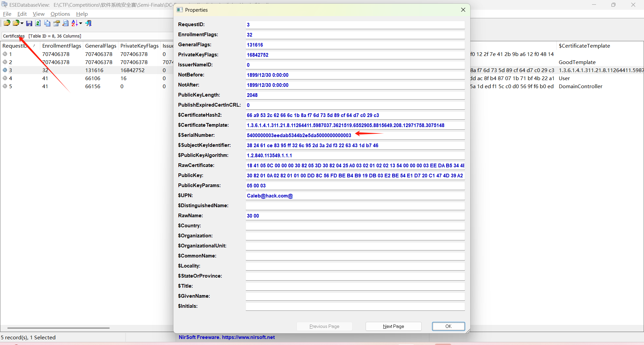644x345 pixels.
Task: Click the Find magnifier toolbar icon
Action: click(65, 23)
